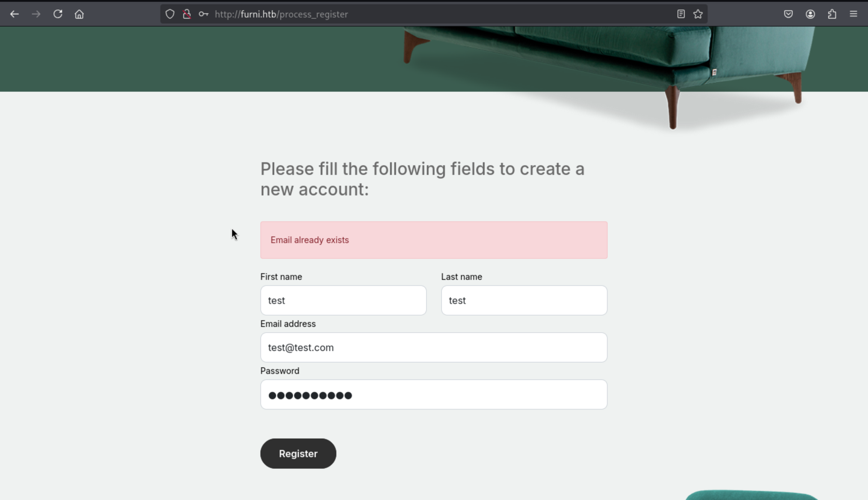Open the Pocket save icon

pyautogui.click(x=788, y=14)
